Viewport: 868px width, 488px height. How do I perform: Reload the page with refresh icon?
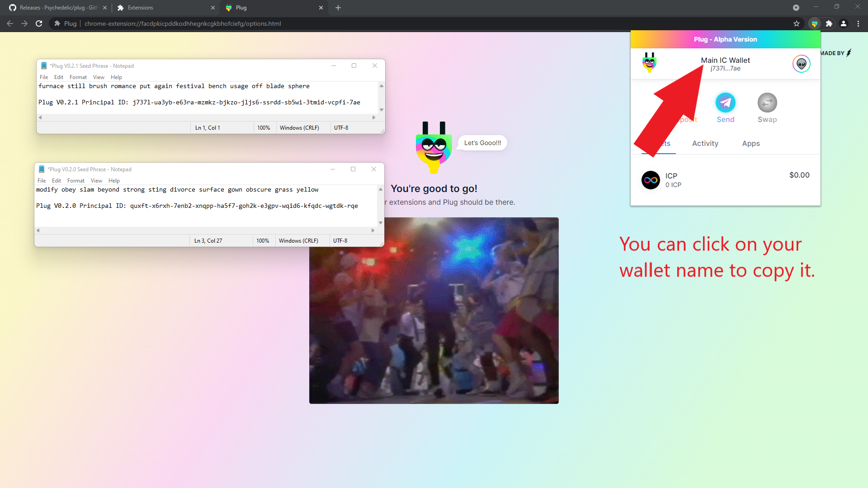39,23
